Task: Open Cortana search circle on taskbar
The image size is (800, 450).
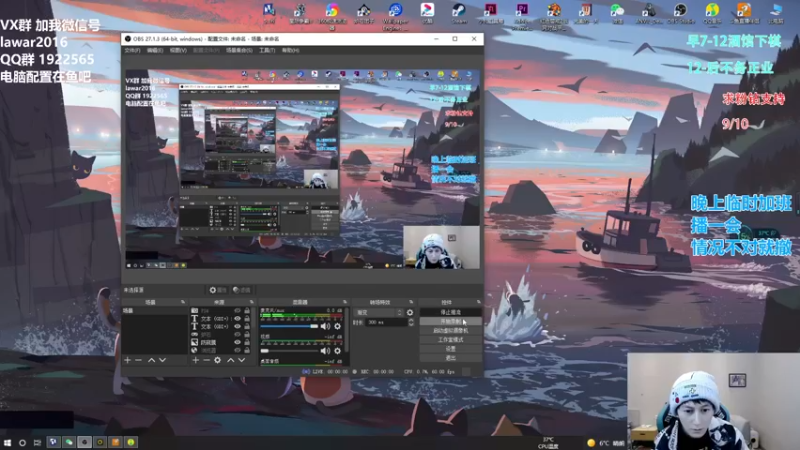Action: [22, 442]
